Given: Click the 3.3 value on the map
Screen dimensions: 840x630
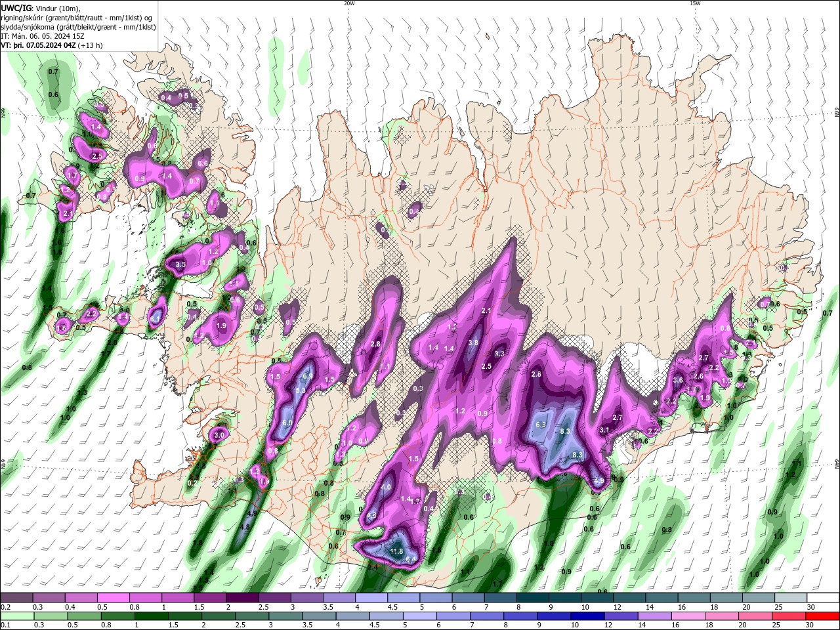Looking at the screenshot, I should coord(499,354).
